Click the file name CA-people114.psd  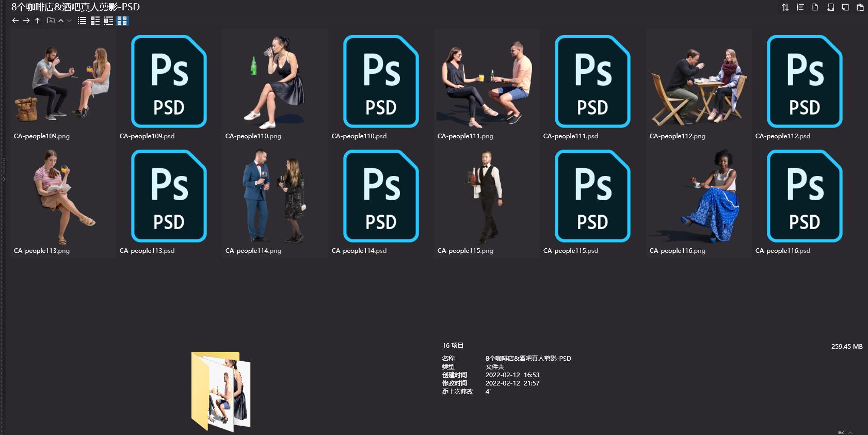(359, 251)
